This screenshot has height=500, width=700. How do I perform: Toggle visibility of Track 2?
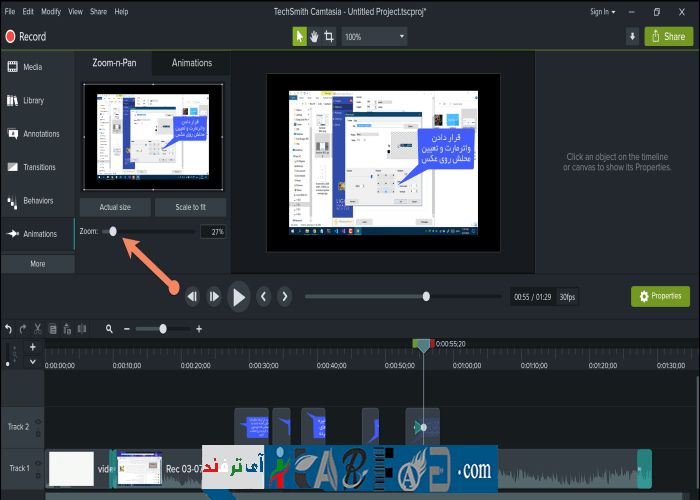pos(38,420)
